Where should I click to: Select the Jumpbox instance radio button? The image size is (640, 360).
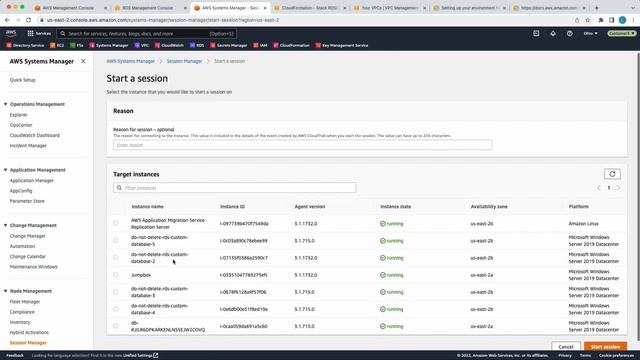116,275
